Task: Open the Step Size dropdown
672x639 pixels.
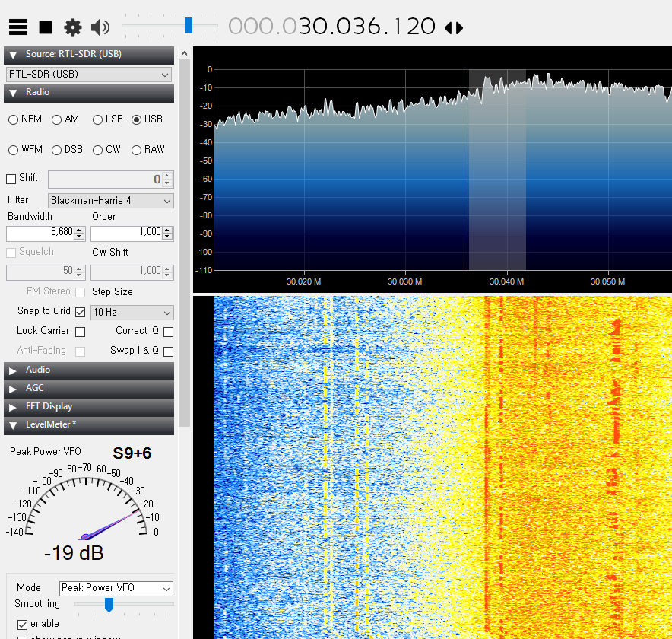Action: point(132,312)
